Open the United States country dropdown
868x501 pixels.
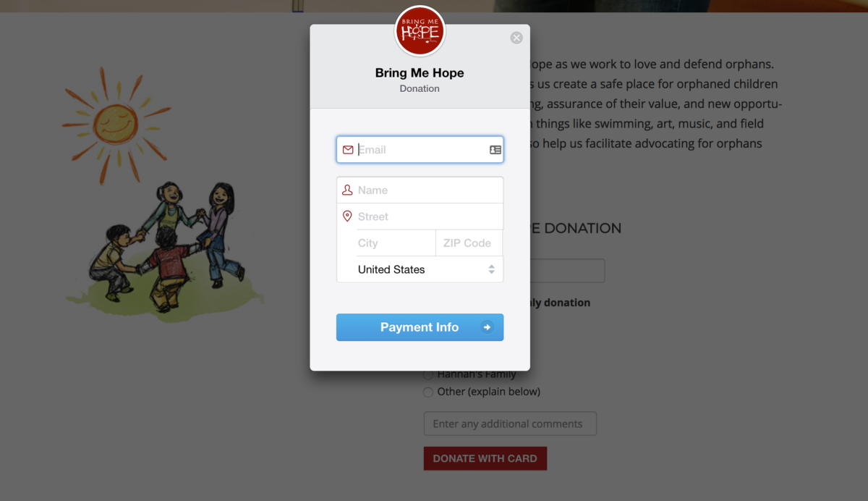(x=420, y=269)
